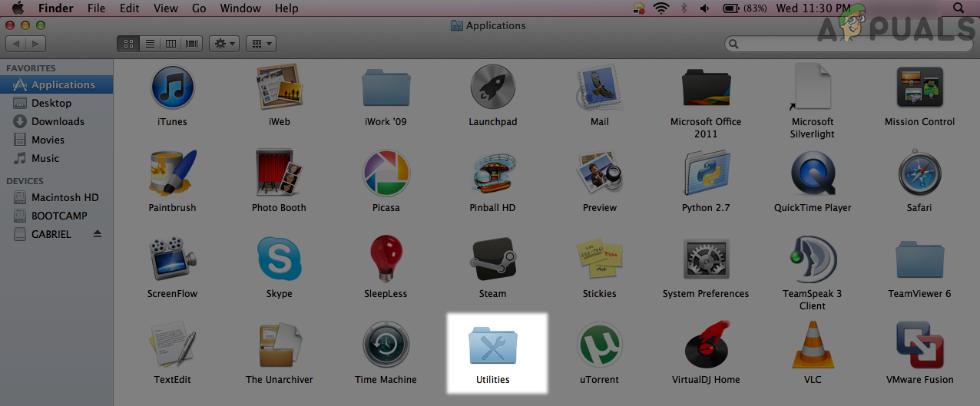Open the iTunes application icon
Viewport: 980px width, 406px height.
click(172, 87)
